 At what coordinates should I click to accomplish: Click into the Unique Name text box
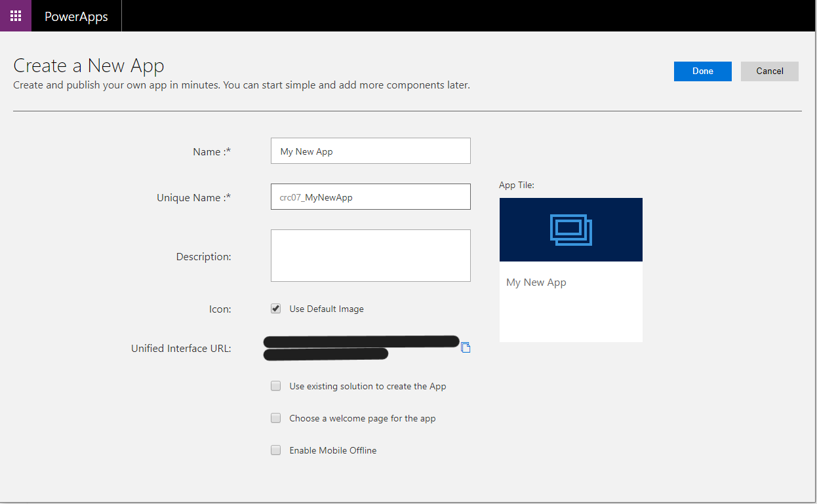(x=370, y=197)
